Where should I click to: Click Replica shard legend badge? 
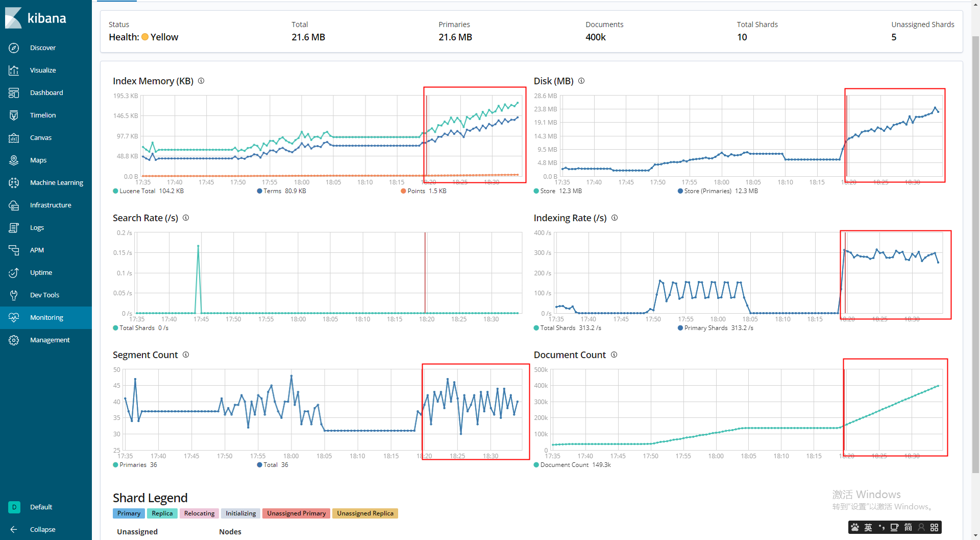coord(162,513)
